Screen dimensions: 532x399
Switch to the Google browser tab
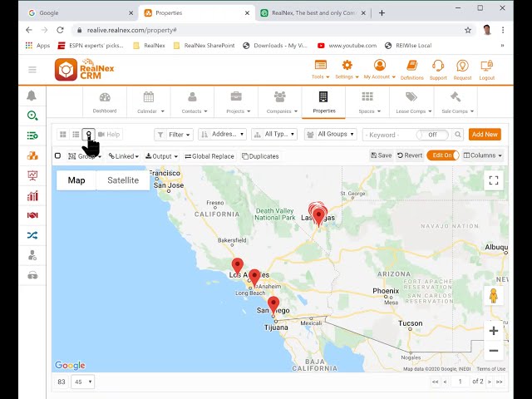[x=81, y=13]
